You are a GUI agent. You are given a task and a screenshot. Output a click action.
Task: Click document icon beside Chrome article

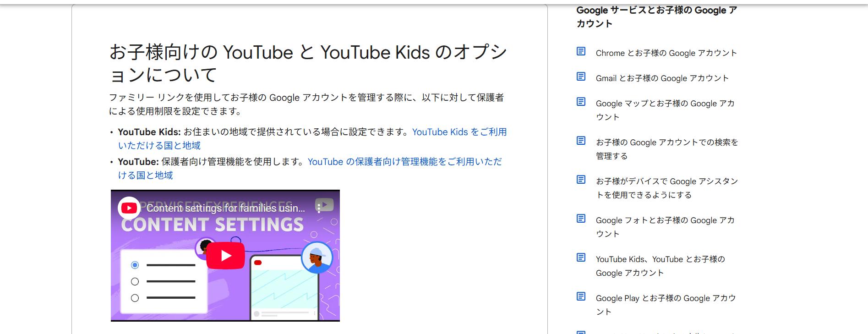point(581,51)
